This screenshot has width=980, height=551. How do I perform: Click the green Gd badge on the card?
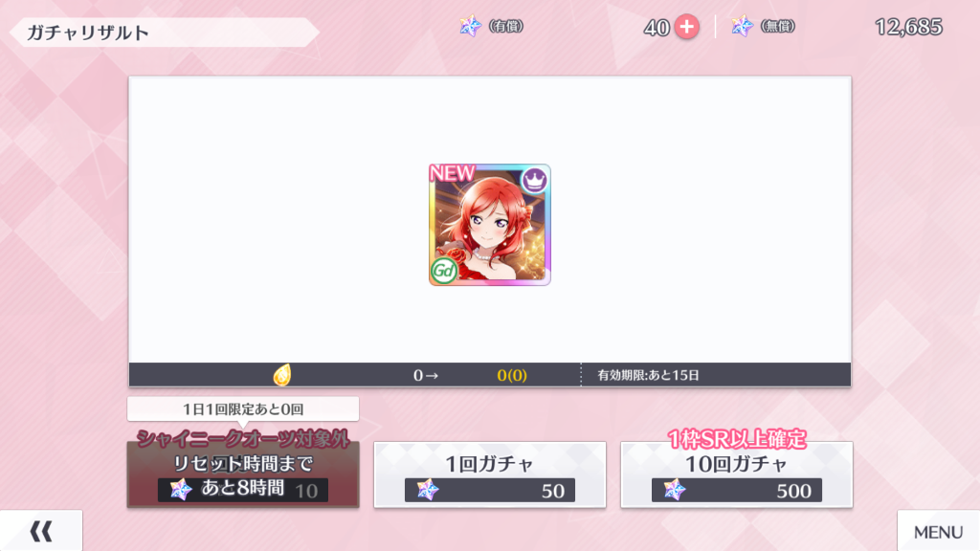[444, 271]
